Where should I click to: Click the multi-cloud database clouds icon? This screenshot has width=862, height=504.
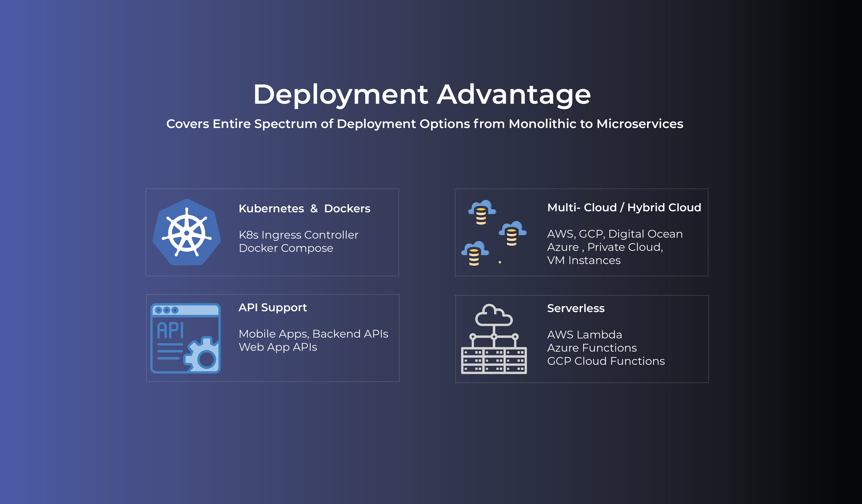pos(494,233)
